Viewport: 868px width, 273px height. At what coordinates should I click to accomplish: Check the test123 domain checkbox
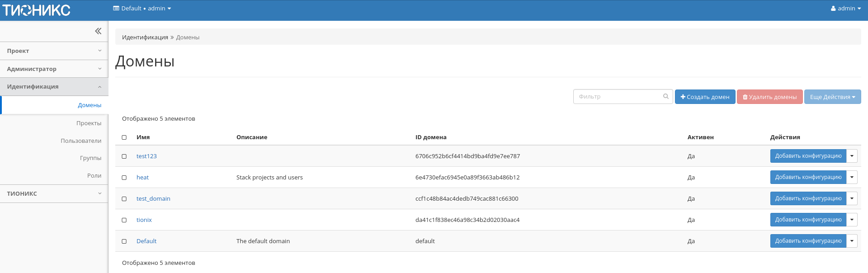point(124,156)
